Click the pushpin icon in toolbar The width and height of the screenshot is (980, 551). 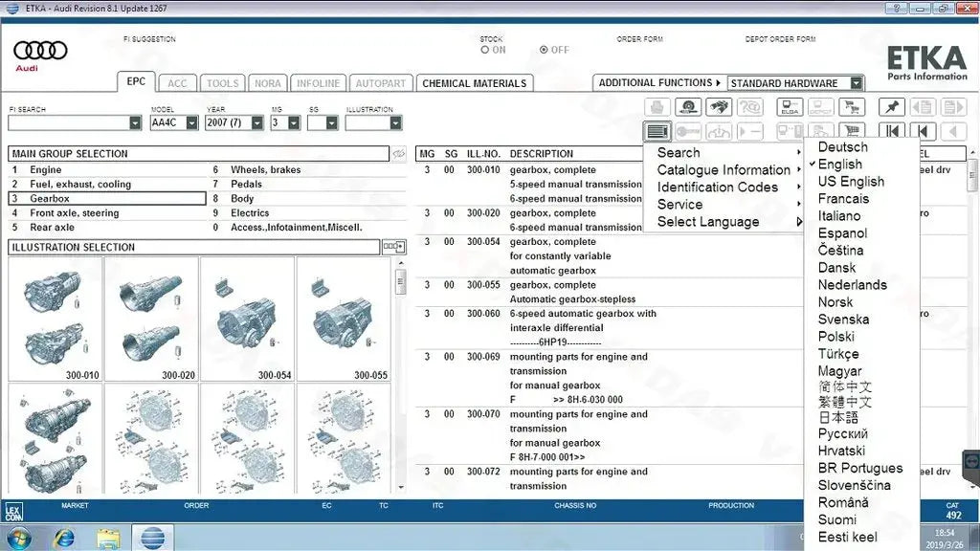(x=891, y=107)
